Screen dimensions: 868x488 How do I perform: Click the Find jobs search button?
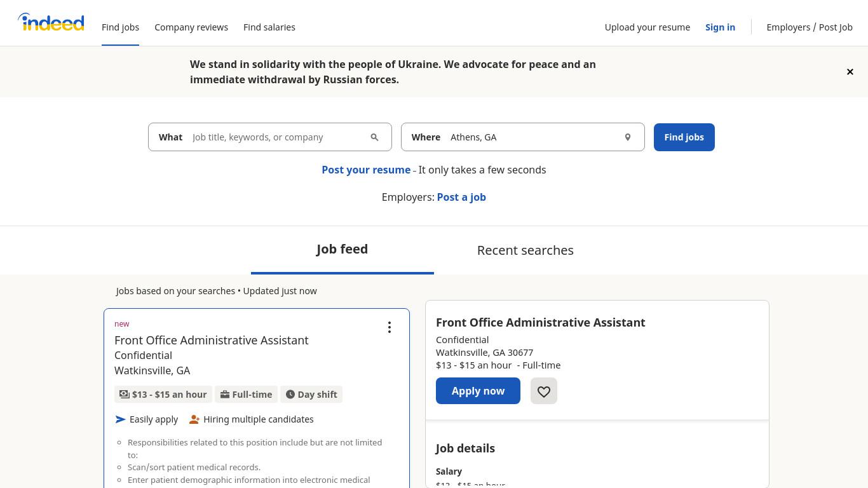684,137
